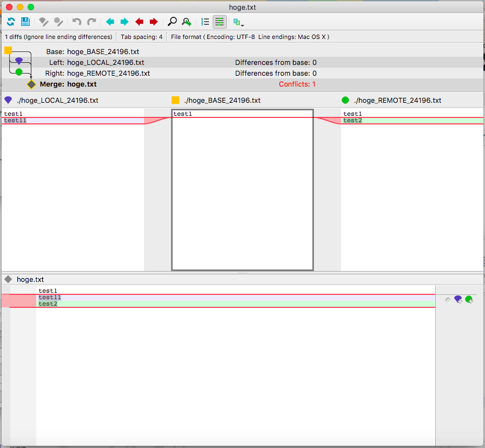The height and width of the screenshot is (448, 485).
Task: Jump to previous conflict with red left arrow
Action: pyautogui.click(x=139, y=22)
